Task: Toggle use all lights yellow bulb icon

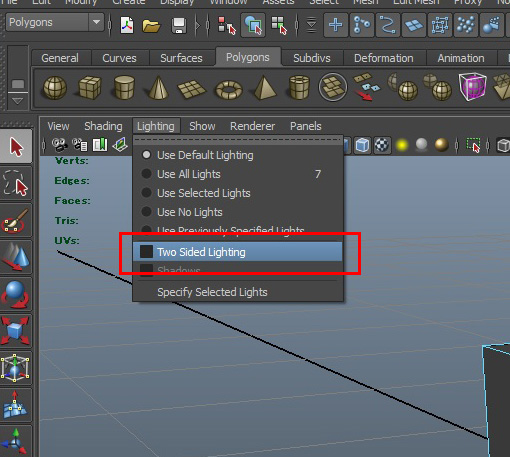Action: pyautogui.click(x=402, y=145)
